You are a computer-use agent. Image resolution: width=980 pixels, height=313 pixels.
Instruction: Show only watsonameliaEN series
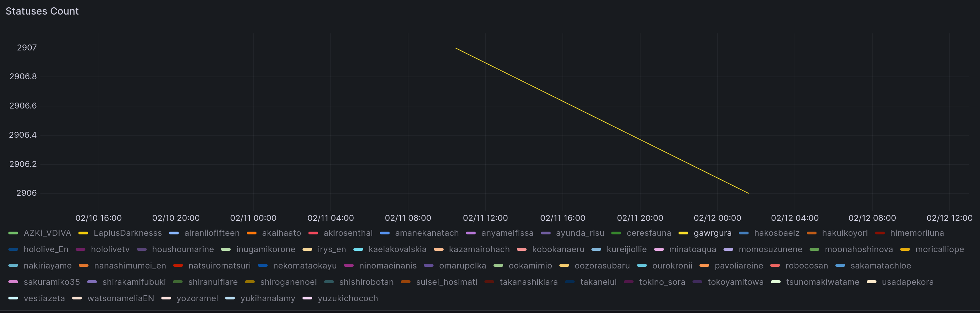click(x=121, y=298)
